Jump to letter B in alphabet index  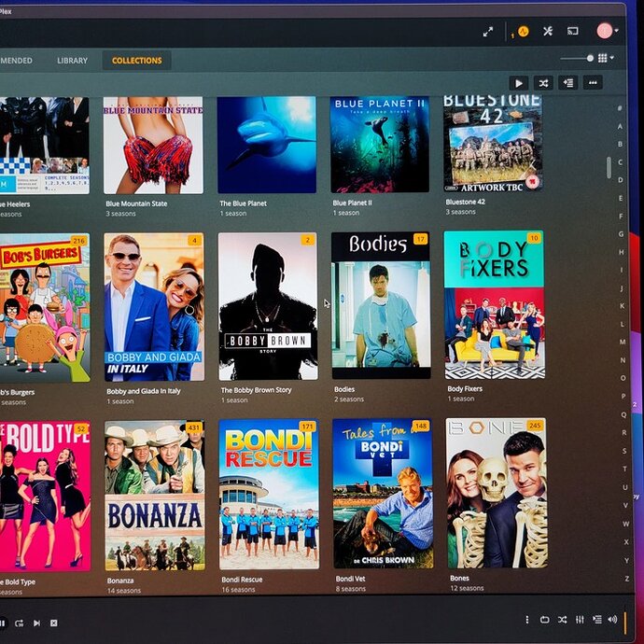coord(620,144)
